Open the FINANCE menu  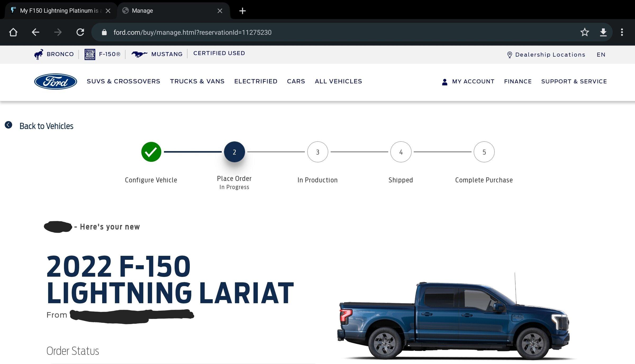(518, 81)
